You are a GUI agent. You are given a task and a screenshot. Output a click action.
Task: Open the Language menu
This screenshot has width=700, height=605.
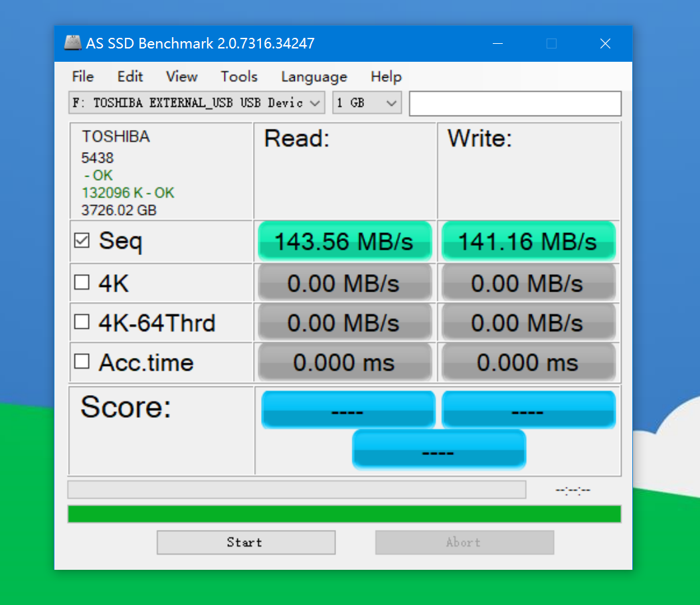(x=314, y=76)
